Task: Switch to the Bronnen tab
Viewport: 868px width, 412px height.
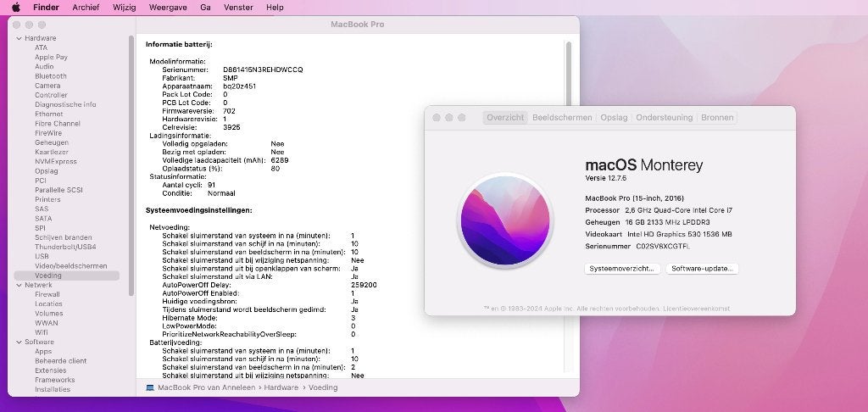Action: click(717, 117)
